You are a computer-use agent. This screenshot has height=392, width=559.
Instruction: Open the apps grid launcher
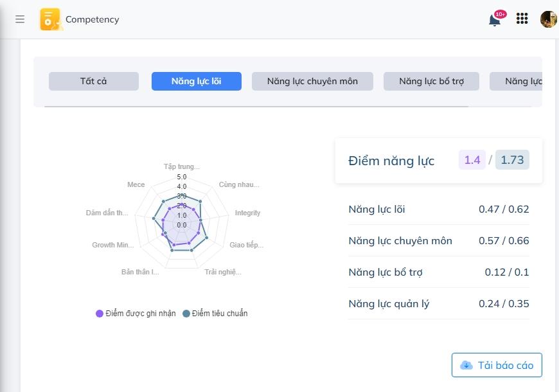[522, 19]
